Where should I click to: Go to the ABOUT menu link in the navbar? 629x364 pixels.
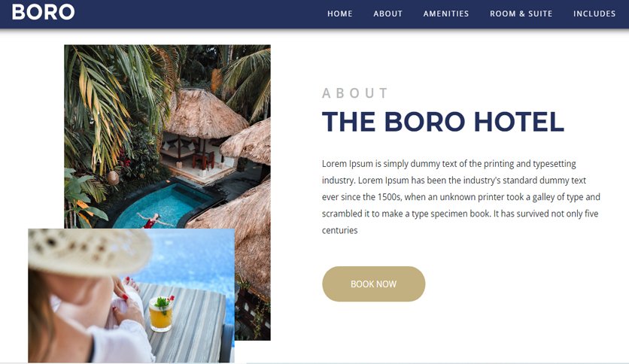[388, 14]
